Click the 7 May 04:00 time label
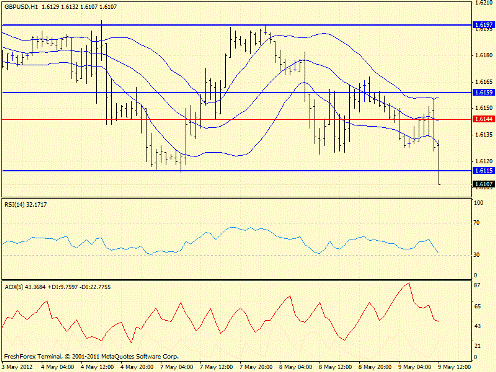This screenshot has height=372, width=496. [x=177, y=367]
